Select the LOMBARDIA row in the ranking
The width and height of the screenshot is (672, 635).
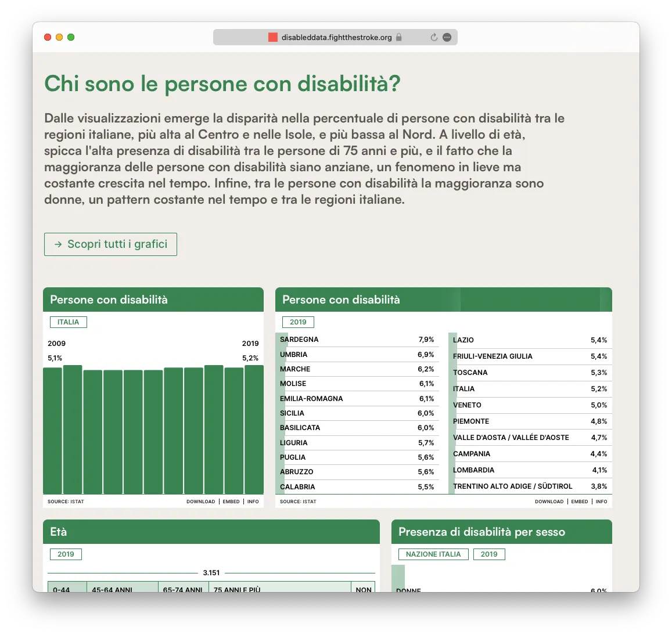point(530,470)
